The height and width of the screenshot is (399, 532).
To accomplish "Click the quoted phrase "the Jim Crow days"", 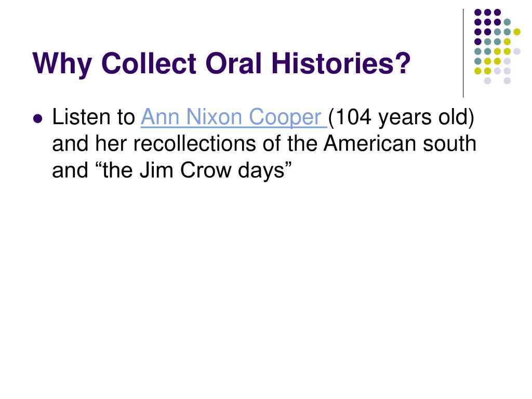I will tap(194, 170).
